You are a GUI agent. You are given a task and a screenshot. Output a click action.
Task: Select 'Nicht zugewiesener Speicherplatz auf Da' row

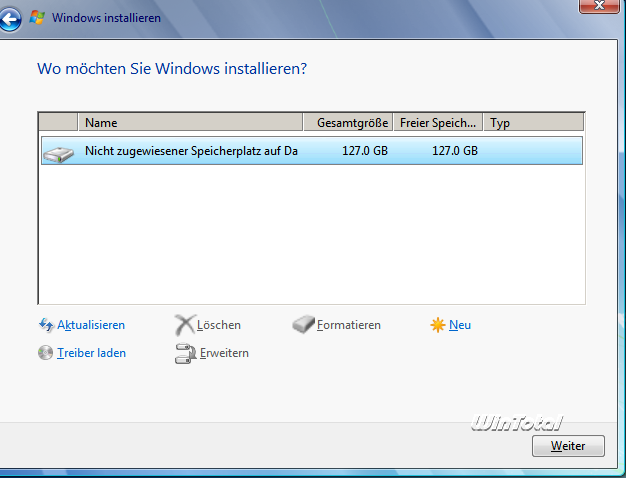pos(312,151)
